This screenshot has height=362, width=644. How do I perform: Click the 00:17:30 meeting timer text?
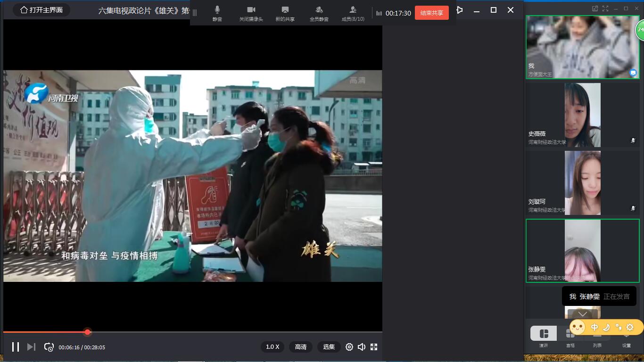click(398, 13)
